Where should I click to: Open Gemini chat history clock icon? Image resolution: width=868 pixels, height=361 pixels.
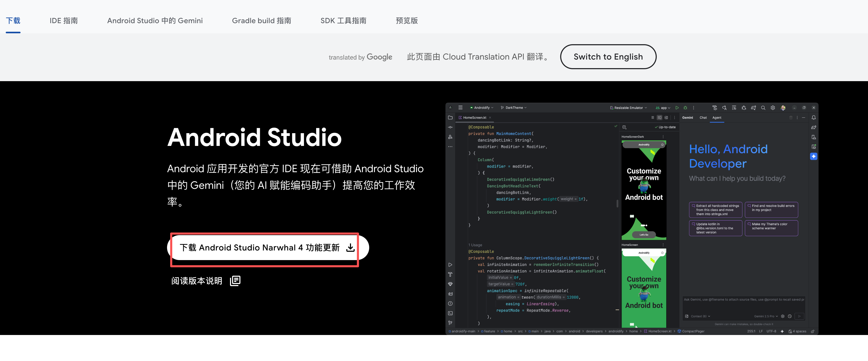click(x=789, y=316)
